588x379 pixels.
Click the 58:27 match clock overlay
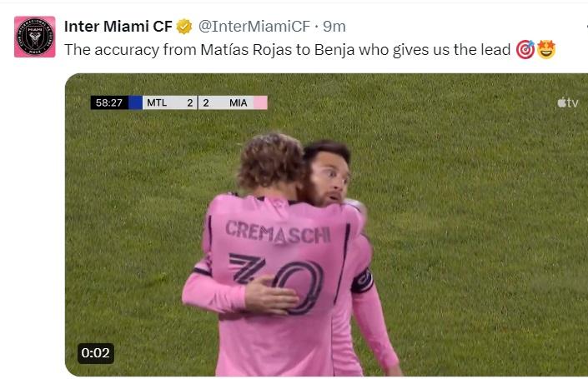[x=109, y=102]
